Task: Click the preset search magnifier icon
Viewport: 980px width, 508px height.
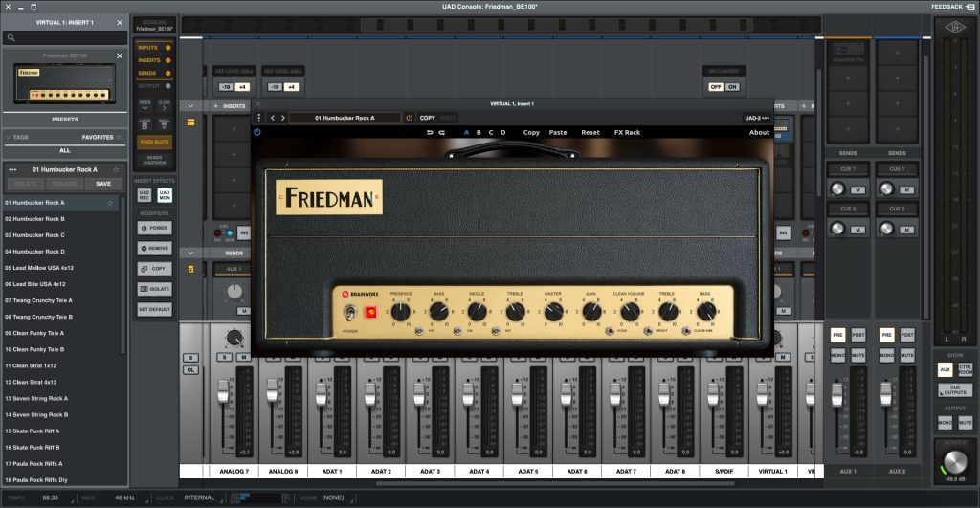Action: tap(11, 37)
